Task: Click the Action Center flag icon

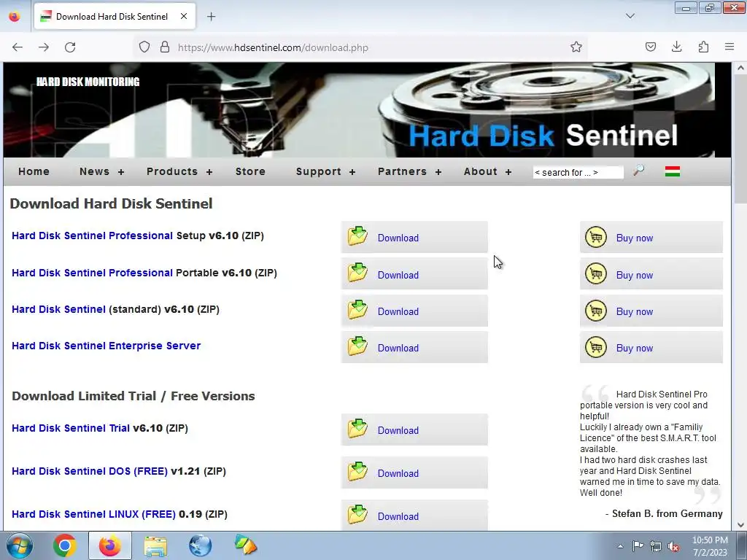Action: coord(638,546)
